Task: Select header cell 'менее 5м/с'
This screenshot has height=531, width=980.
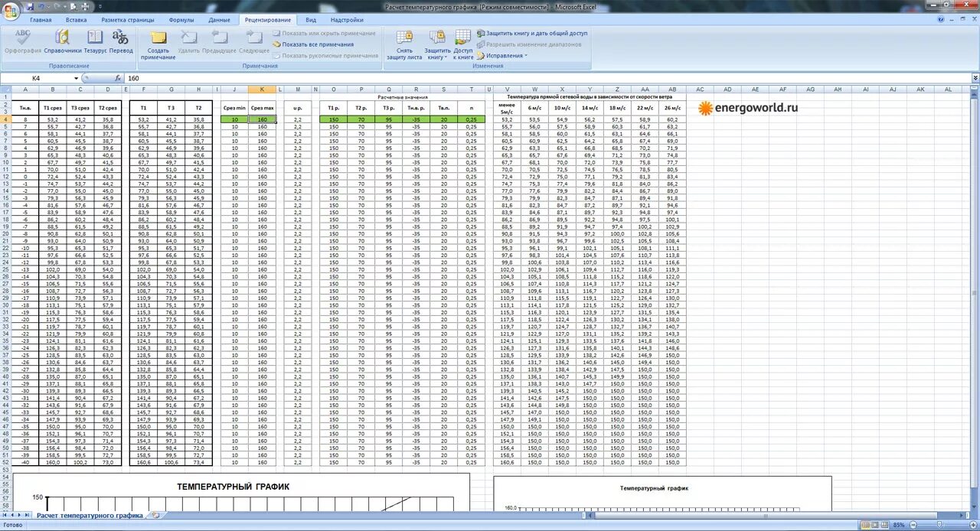Action: pos(507,108)
